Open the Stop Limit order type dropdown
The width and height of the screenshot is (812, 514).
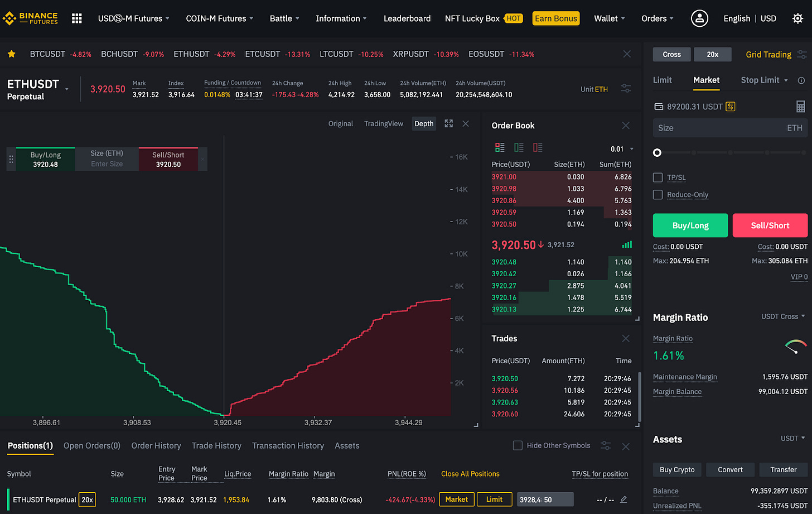(765, 80)
